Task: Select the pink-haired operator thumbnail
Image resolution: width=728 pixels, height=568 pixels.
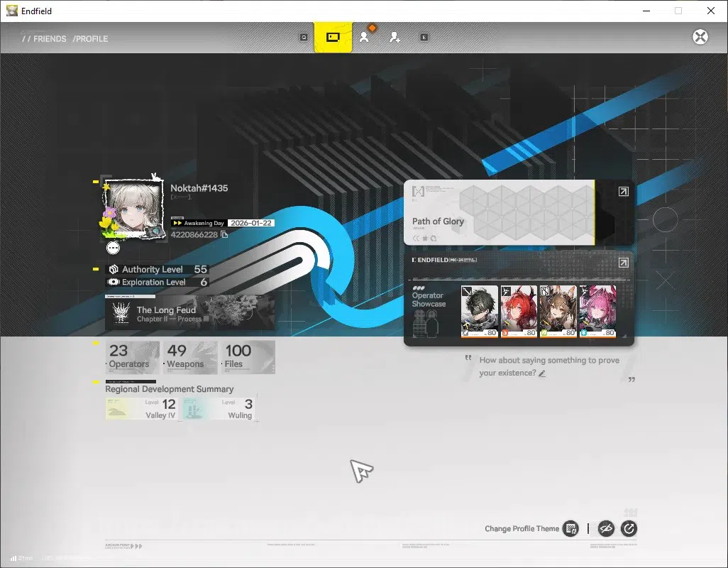Action: coord(597,311)
